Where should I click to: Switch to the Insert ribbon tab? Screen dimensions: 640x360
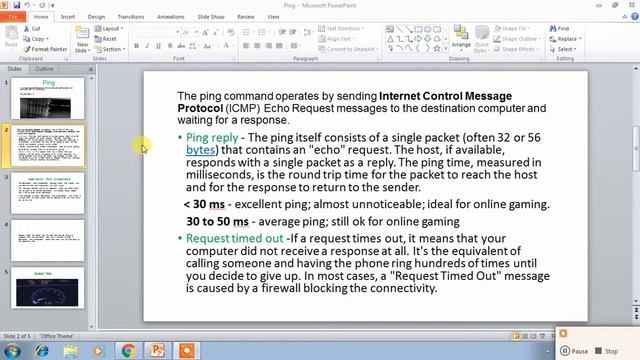click(68, 17)
